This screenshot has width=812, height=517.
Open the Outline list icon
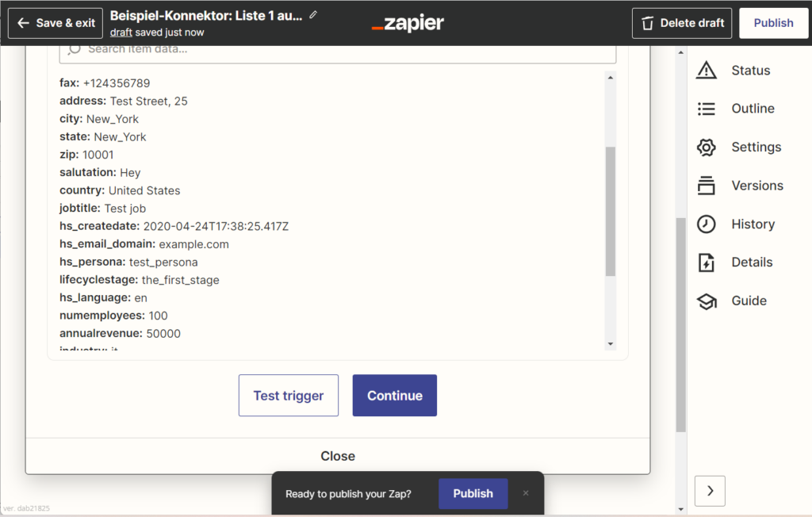pyautogui.click(x=707, y=109)
